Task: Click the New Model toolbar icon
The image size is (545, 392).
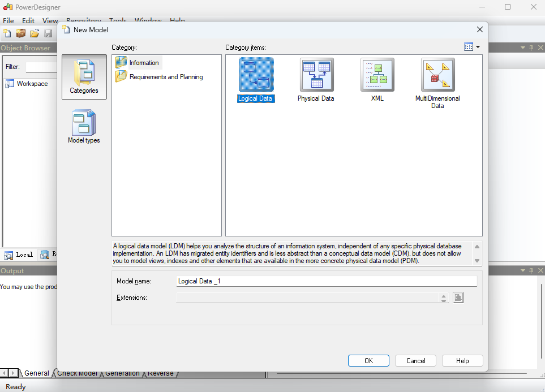Action: pos(7,33)
